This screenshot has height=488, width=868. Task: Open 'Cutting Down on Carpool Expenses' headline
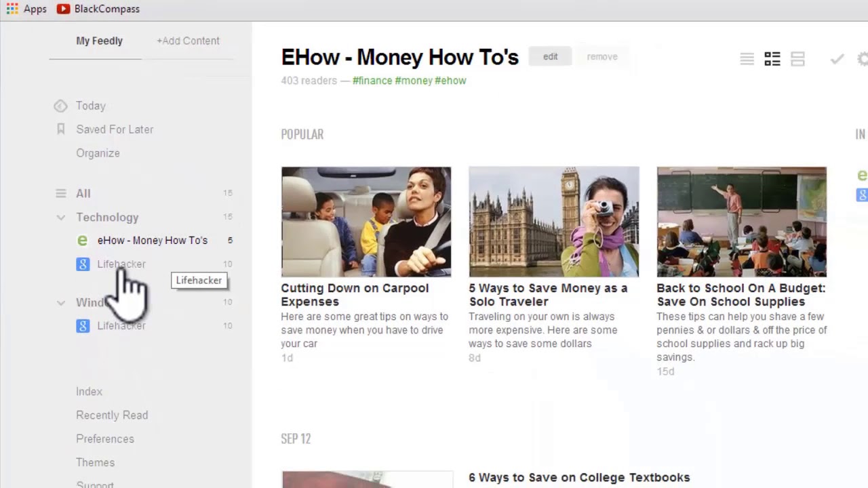click(x=355, y=295)
